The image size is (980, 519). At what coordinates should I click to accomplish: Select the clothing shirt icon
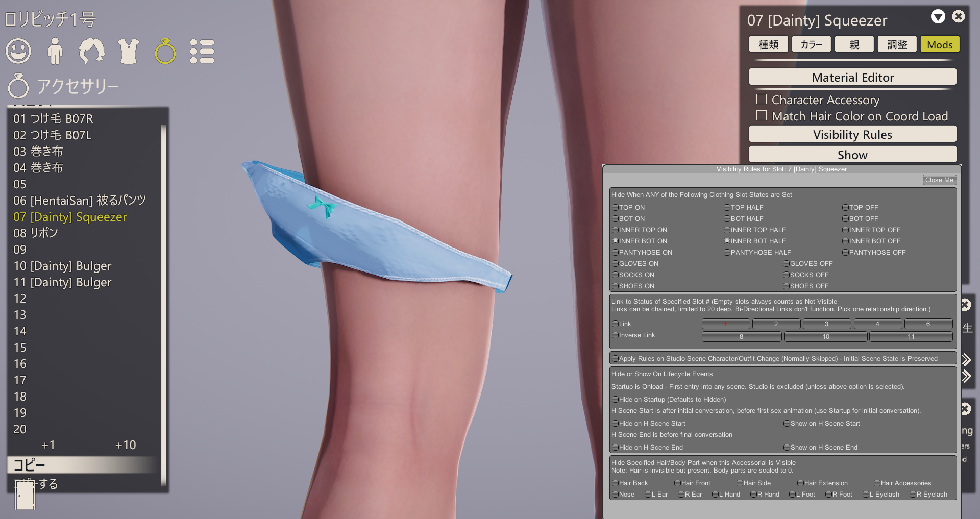pyautogui.click(x=129, y=52)
